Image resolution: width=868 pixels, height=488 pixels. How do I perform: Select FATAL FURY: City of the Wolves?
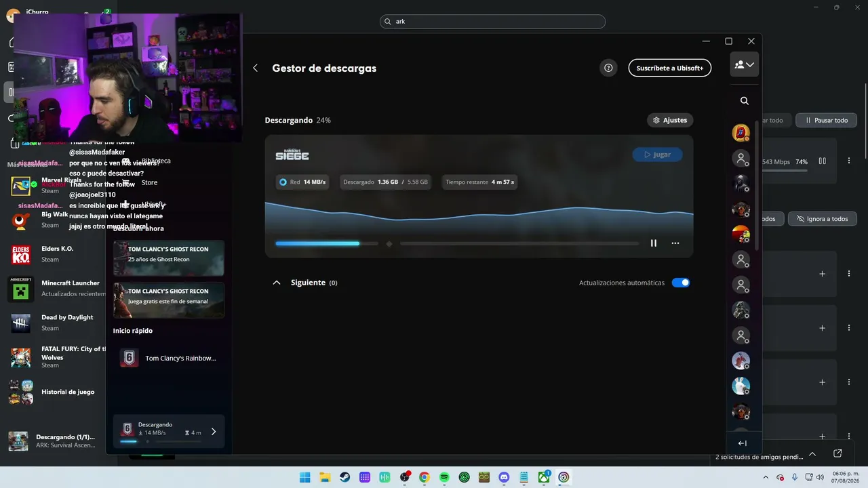[x=58, y=357]
